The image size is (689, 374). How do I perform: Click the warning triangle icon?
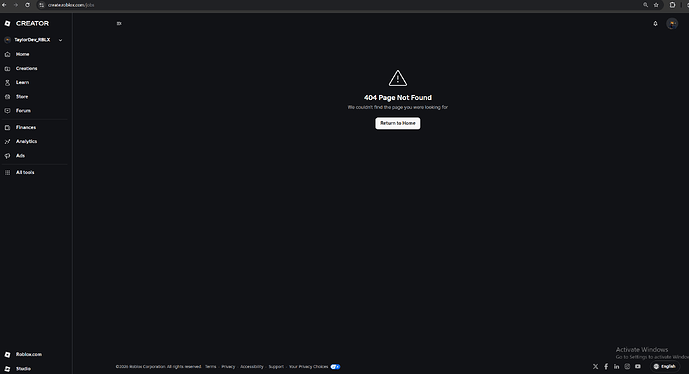[398, 78]
